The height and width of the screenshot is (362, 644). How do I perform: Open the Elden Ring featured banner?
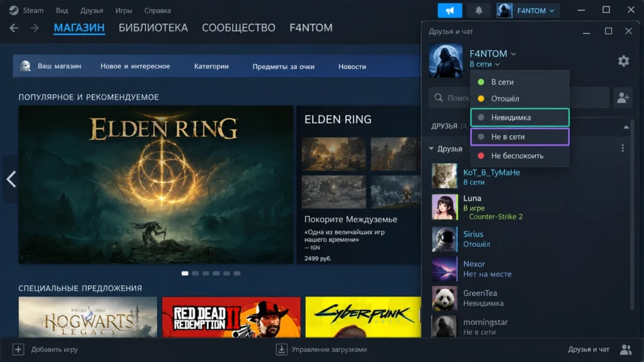(x=156, y=185)
